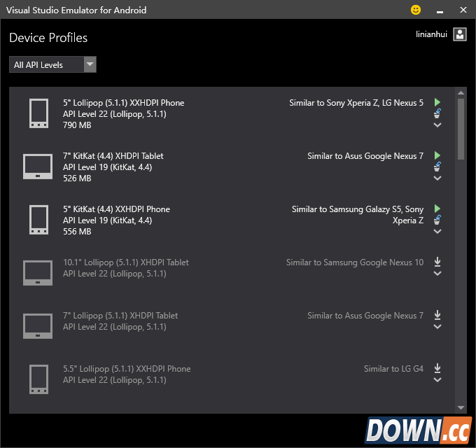Image resolution: width=476 pixels, height=448 pixels.
Task: Expand details for 5" KitKat Phone
Action: [437, 232]
